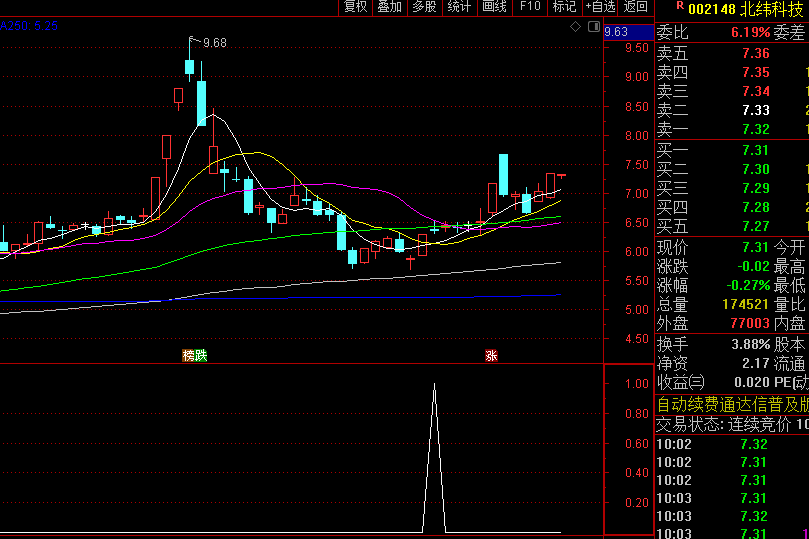Open the F10 company info page

point(530,7)
